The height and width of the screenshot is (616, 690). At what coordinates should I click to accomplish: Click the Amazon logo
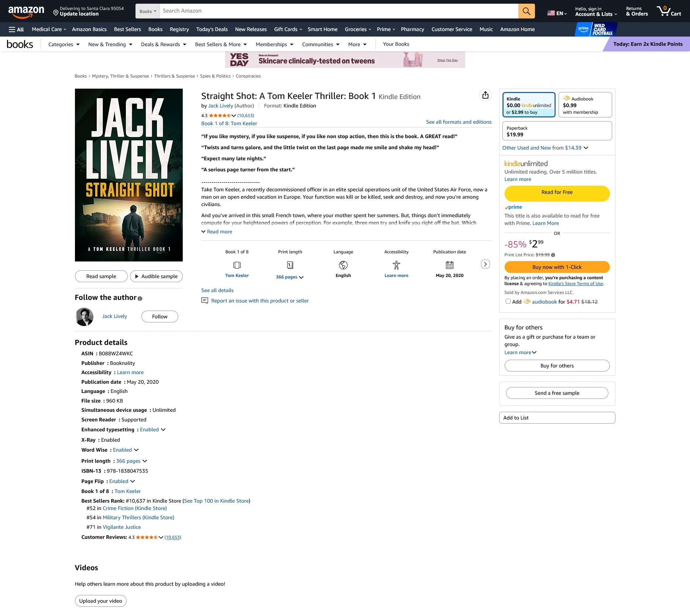[x=26, y=11]
